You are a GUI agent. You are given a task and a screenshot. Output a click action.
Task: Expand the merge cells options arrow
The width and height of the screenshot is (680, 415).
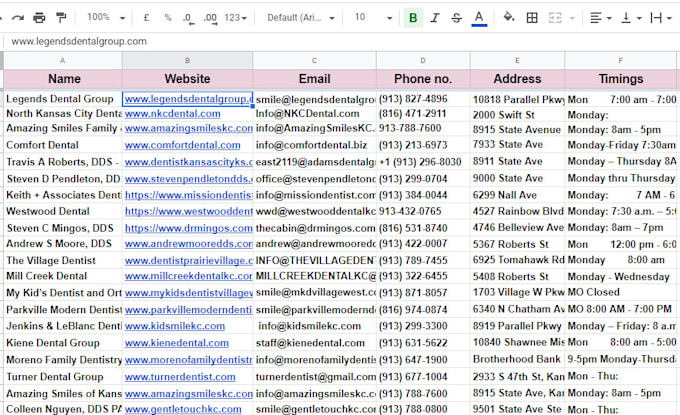(x=572, y=18)
